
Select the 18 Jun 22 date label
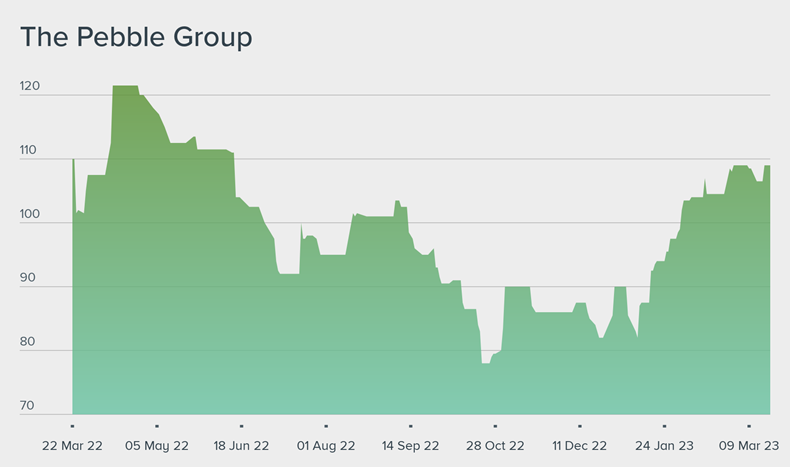(241, 446)
